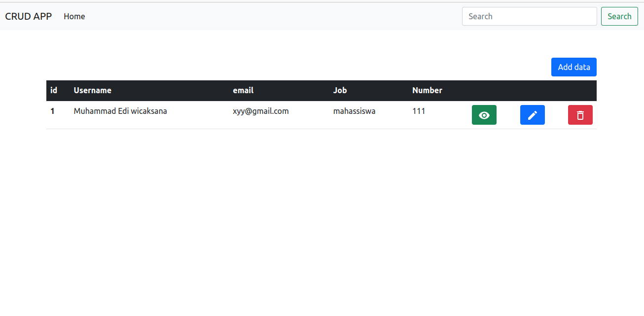Click the Add data button
The image size is (644, 316).
(573, 67)
